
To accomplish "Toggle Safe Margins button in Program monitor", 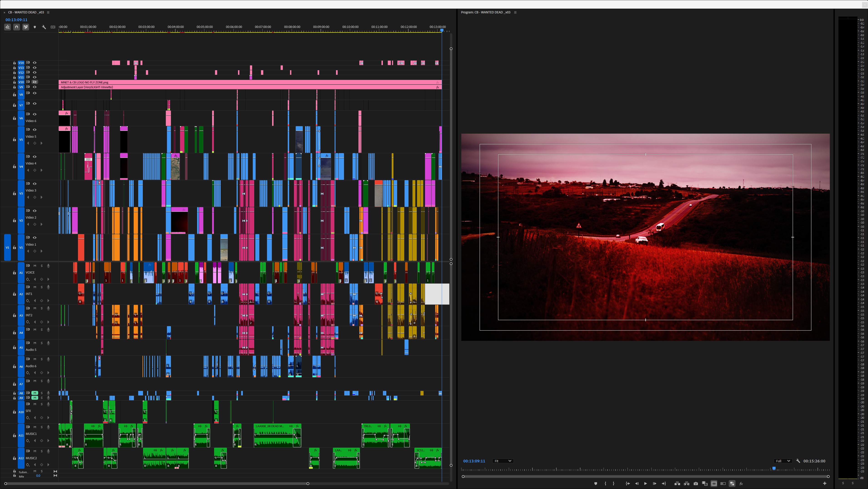I will [x=714, y=484].
